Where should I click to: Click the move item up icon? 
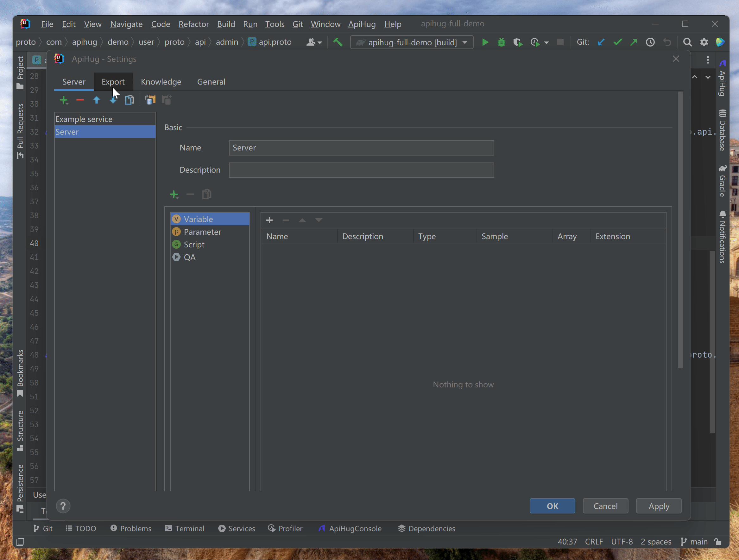click(x=96, y=100)
